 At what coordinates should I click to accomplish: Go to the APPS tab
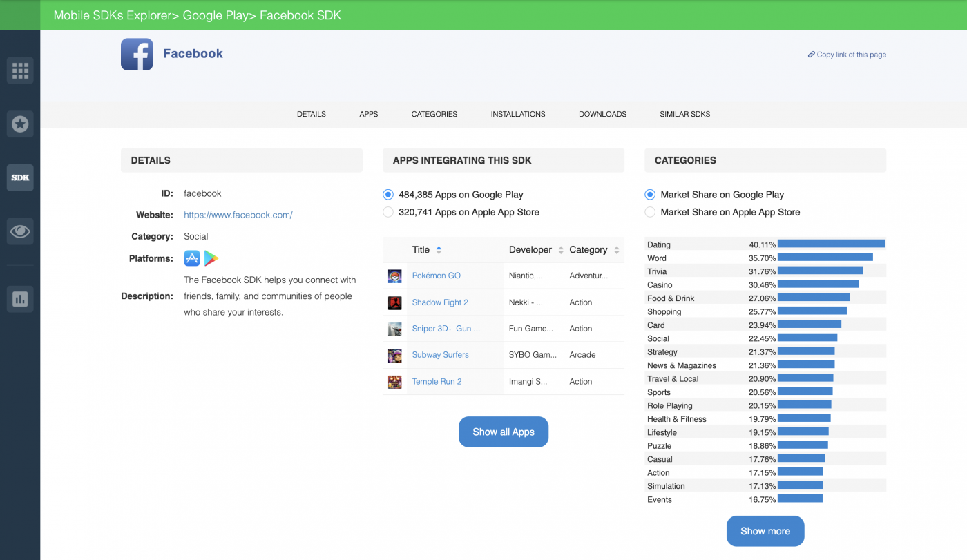(x=369, y=114)
